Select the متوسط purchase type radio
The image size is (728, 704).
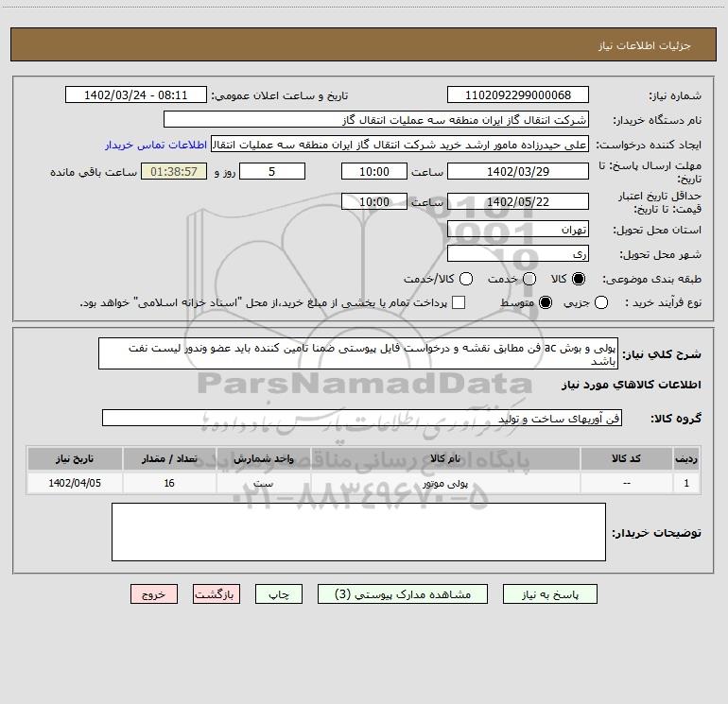(x=546, y=302)
